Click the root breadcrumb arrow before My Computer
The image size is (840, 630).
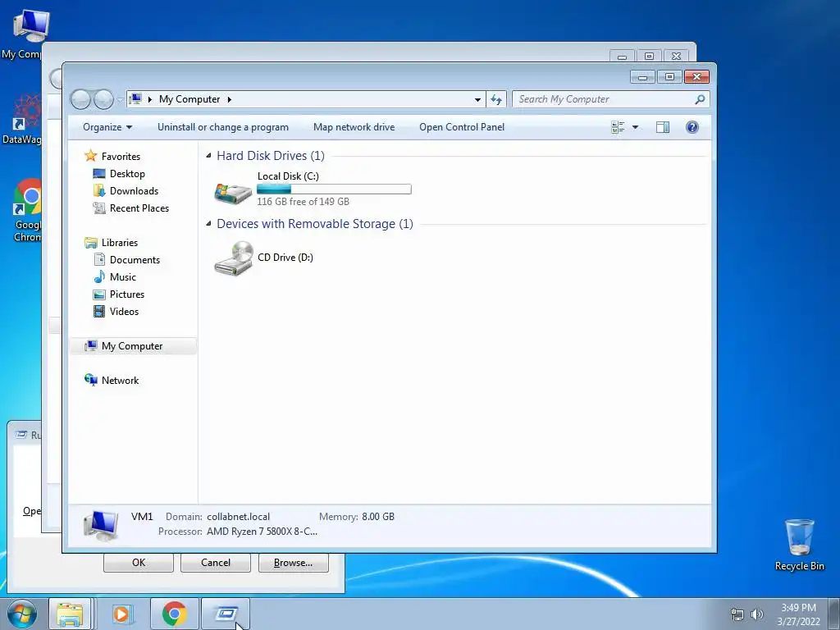pos(150,99)
